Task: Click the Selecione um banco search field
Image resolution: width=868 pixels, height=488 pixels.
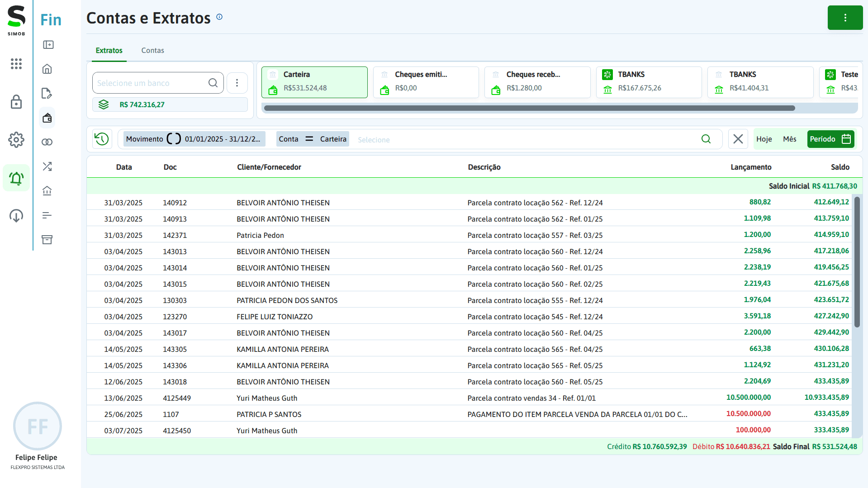Action: (151, 83)
